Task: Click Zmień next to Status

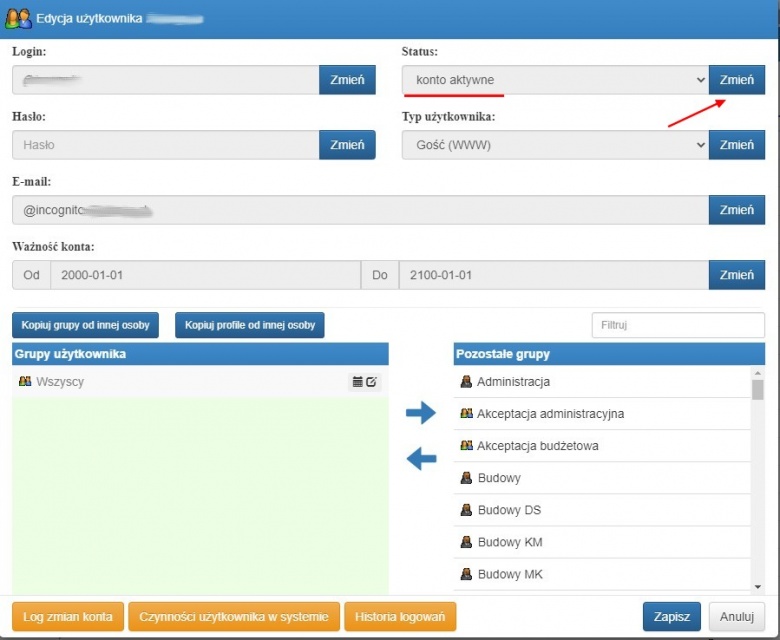Action: click(737, 80)
